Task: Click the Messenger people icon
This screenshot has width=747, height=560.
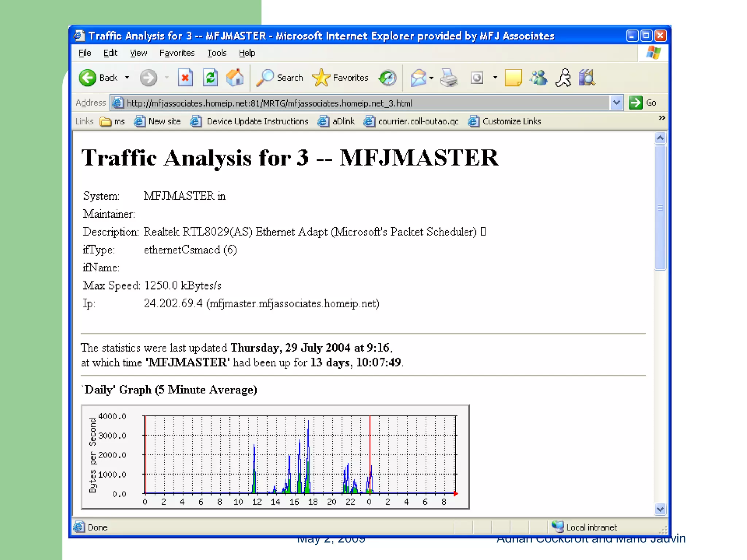Action: 539,78
